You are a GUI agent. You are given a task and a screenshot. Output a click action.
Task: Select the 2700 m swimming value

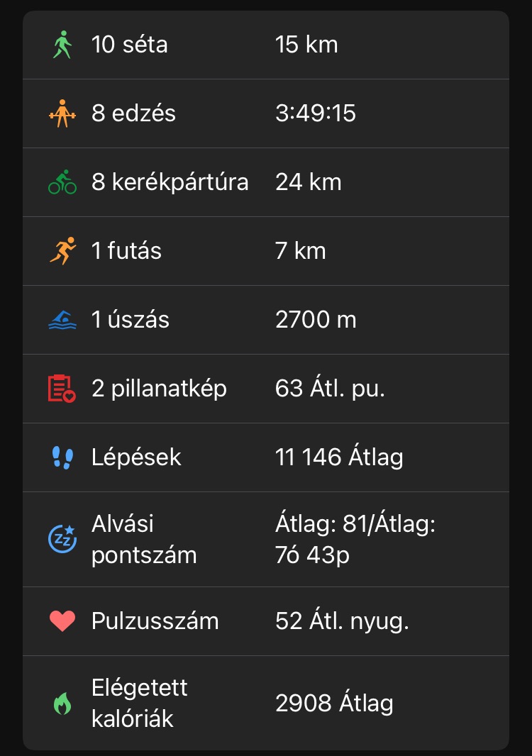316,320
